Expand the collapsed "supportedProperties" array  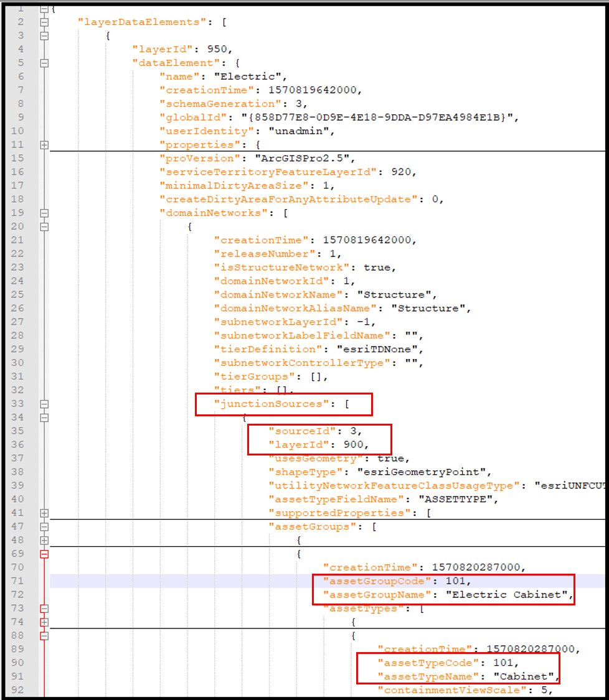pyautogui.click(x=43, y=513)
